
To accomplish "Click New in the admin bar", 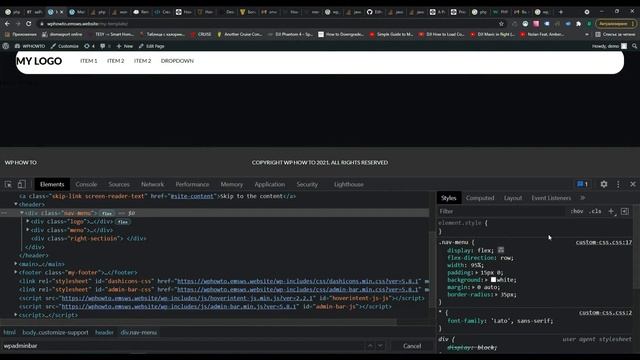I will [x=124, y=46].
